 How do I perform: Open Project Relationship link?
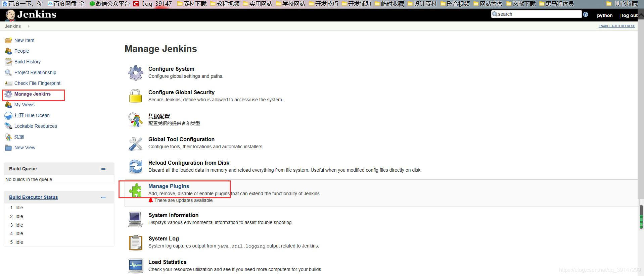point(35,72)
